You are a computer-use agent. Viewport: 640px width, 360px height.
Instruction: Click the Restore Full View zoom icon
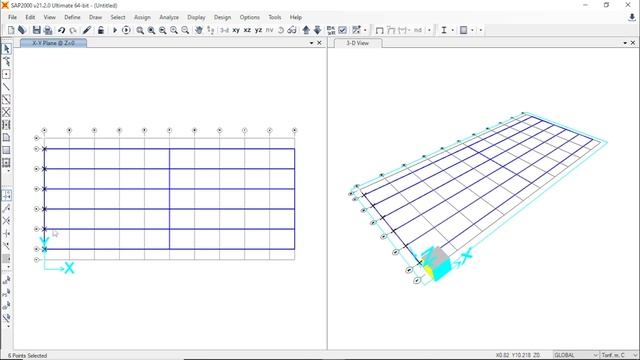151,30
